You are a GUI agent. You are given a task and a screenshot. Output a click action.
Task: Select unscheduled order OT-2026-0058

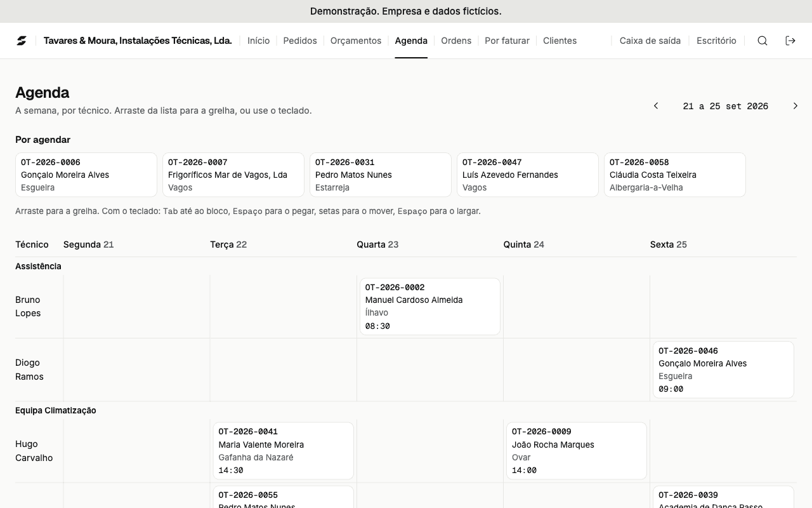pos(675,175)
